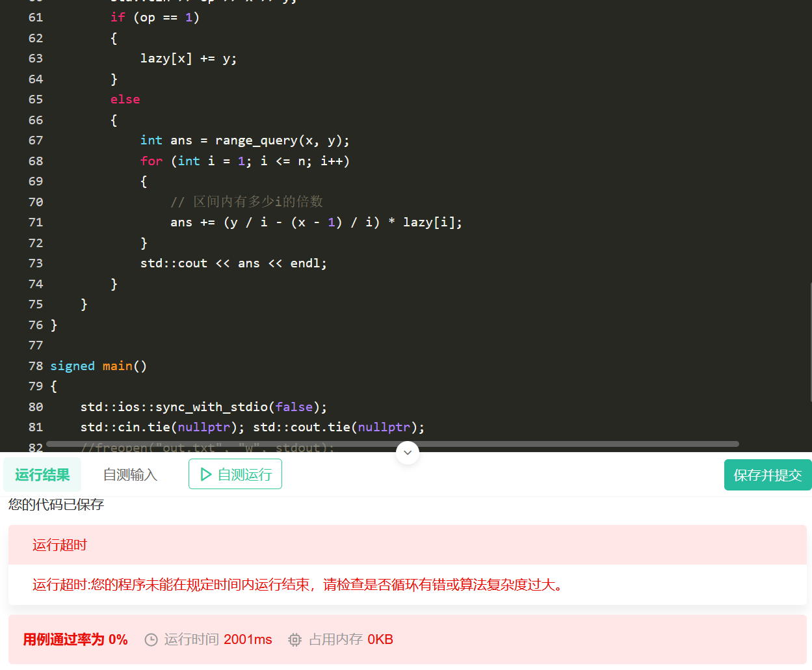Click the line number 80 in the gutter
This screenshot has width=812, height=670.
click(36, 407)
